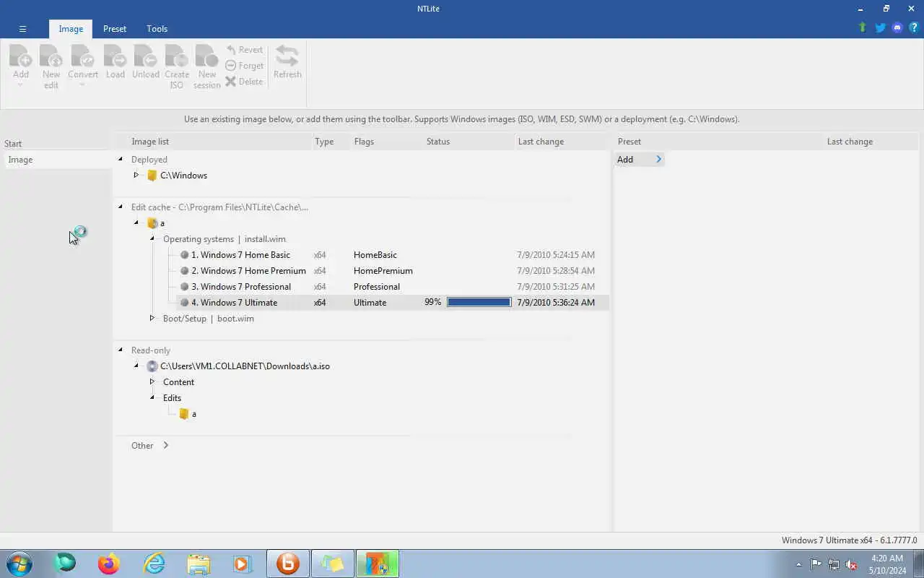Image resolution: width=924 pixels, height=578 pixels.
Task: Click the Convert toolbar icon
Action: click(x=82, y=56)
